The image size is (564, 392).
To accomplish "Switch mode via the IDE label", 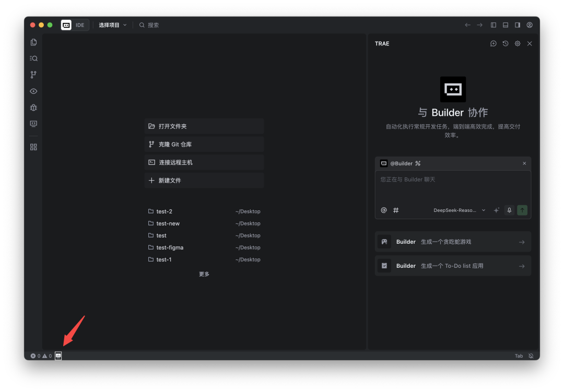I will click(x=80, y=25).
